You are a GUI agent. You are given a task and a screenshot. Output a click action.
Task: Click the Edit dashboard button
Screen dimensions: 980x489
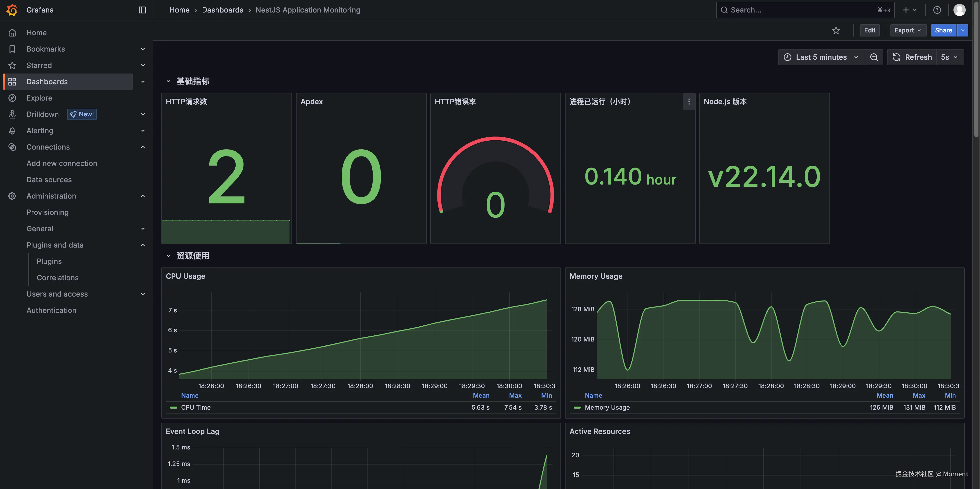point(869,30)
